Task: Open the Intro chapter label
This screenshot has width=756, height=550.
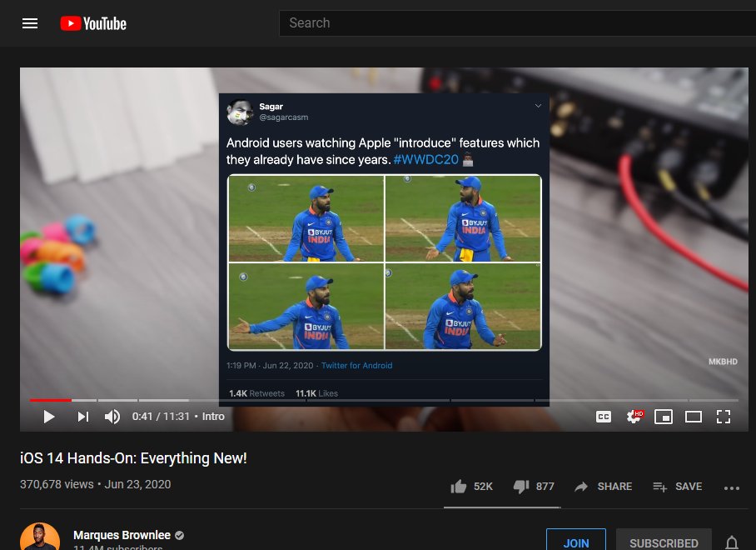Action: click(213, 417)
